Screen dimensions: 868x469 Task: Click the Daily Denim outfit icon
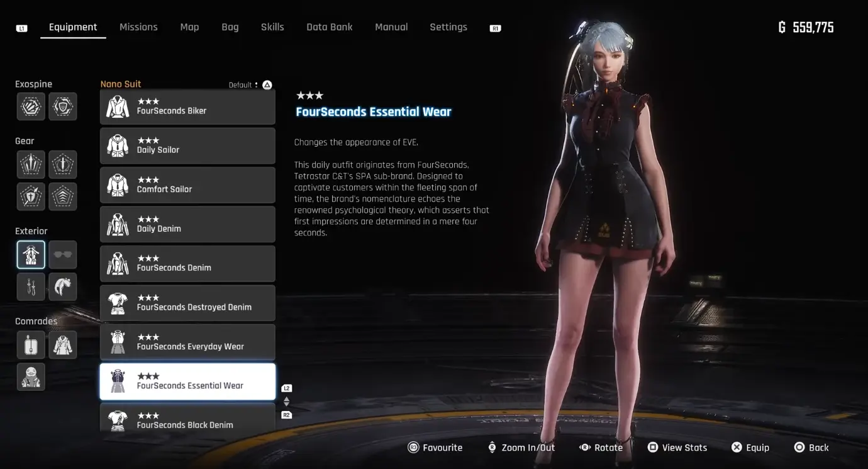tap(118, 224)
